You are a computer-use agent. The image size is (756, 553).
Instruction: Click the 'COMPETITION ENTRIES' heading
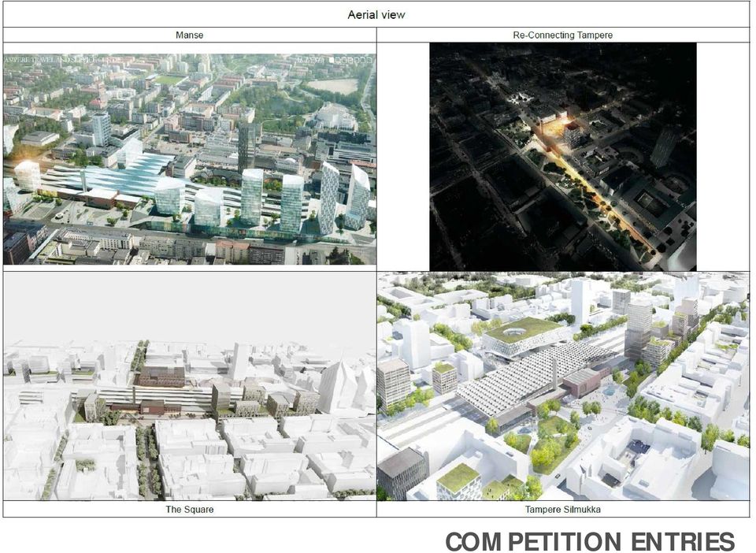(590, 541)
